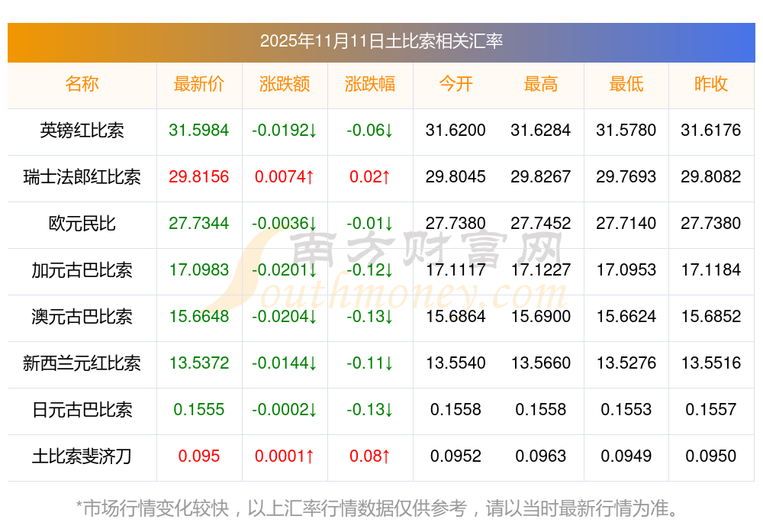Select the 日元古巴比索 row name
Image resolution: width=763 pixels, height=532 pixels.
tap(82, 410)
